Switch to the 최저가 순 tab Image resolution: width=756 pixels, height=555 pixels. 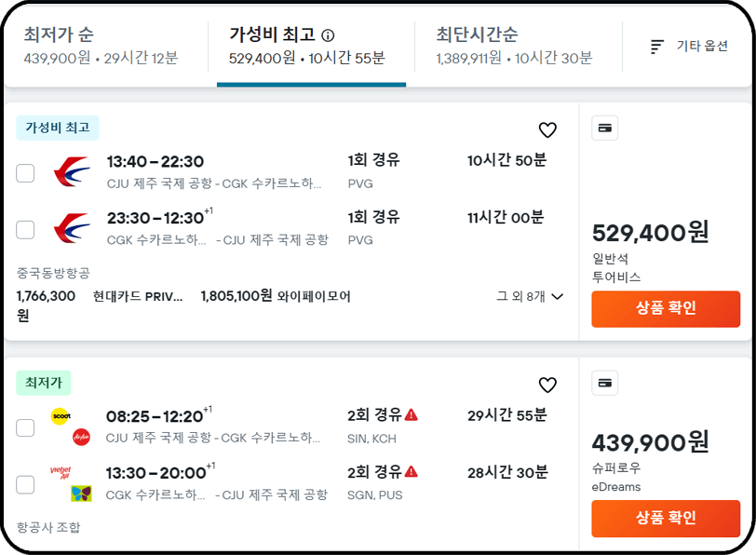tap(101, 46)
